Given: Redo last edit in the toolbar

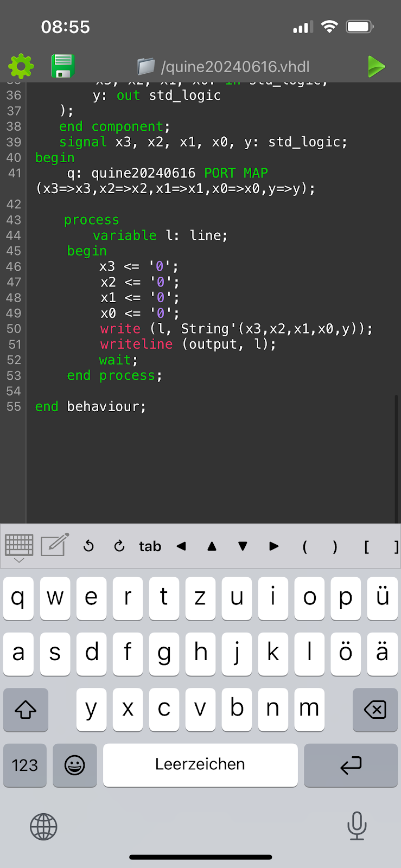Looking at the screenshot, I should [x=119, y=546].
